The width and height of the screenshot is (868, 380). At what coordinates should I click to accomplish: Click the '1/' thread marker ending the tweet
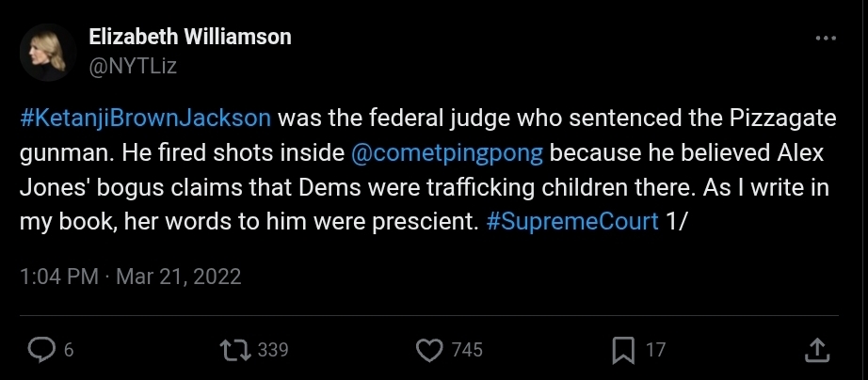point(674,222)
